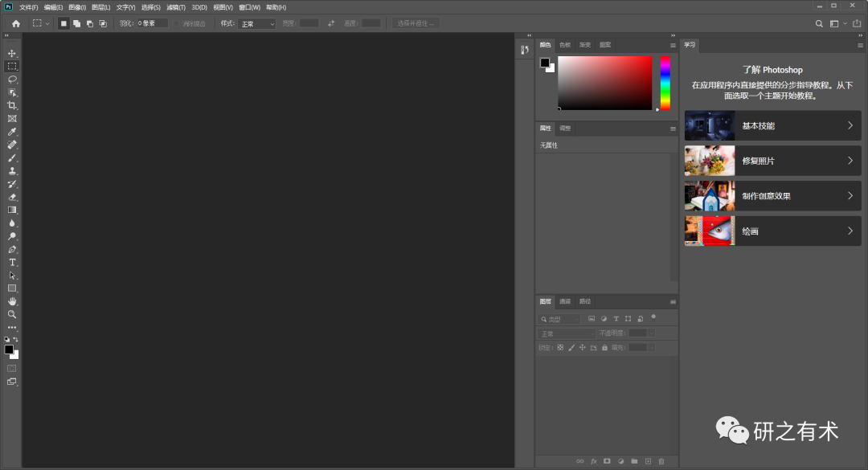Click the layer style fx icon
Viewport: 868px width, 470px height.
(x=593, y=461)
